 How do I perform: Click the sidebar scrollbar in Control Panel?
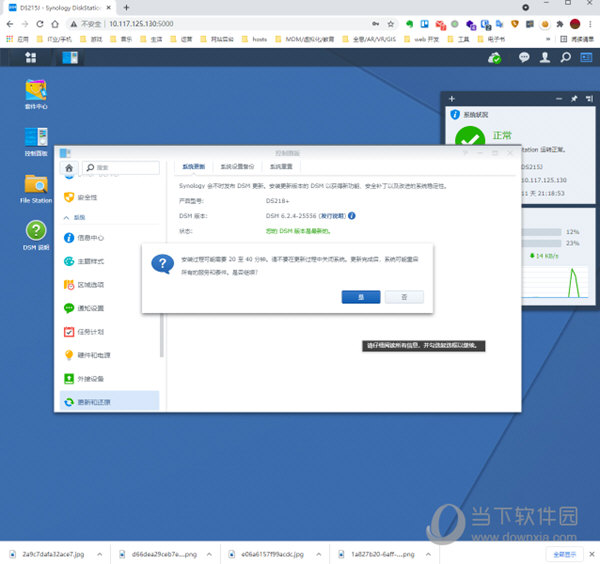(161, 335)
